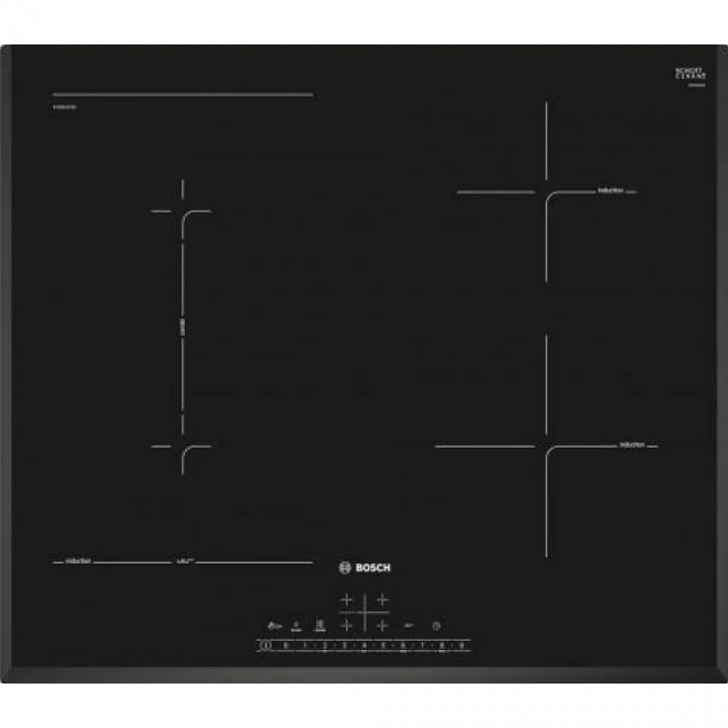Tap the icon immediately left of the lower-left zone cross

click(x=320, y=626)
